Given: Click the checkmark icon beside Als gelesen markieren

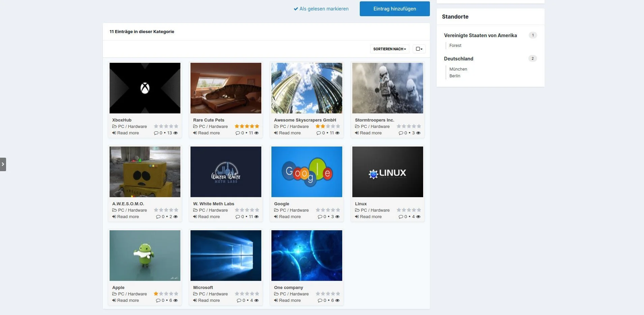Looking at the screenshot, I should click(296, 9).
